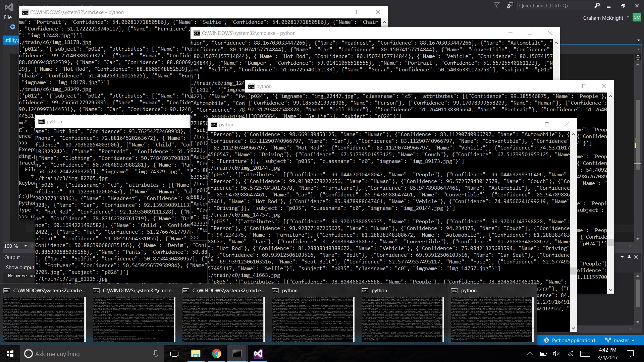Screen dimensions: 644x362
Task: Launch Google Chrome from the taskbar
Action: click(216, 354)
